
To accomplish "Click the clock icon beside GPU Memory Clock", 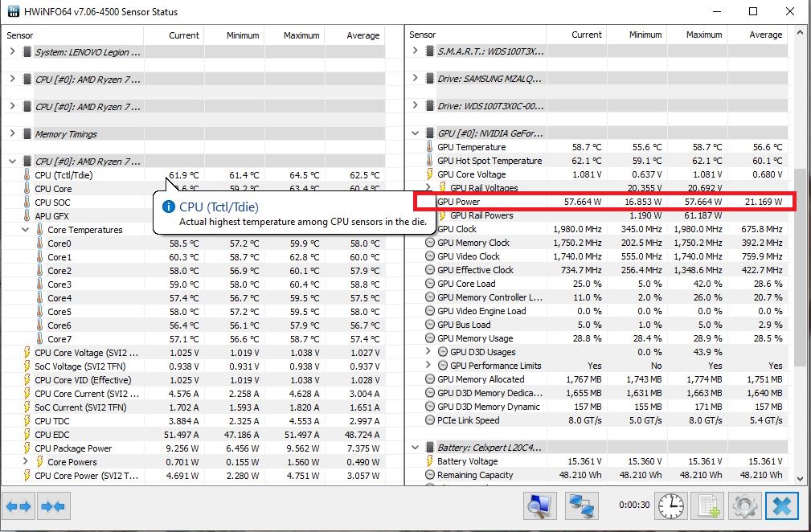I will (x=429, y=243).
